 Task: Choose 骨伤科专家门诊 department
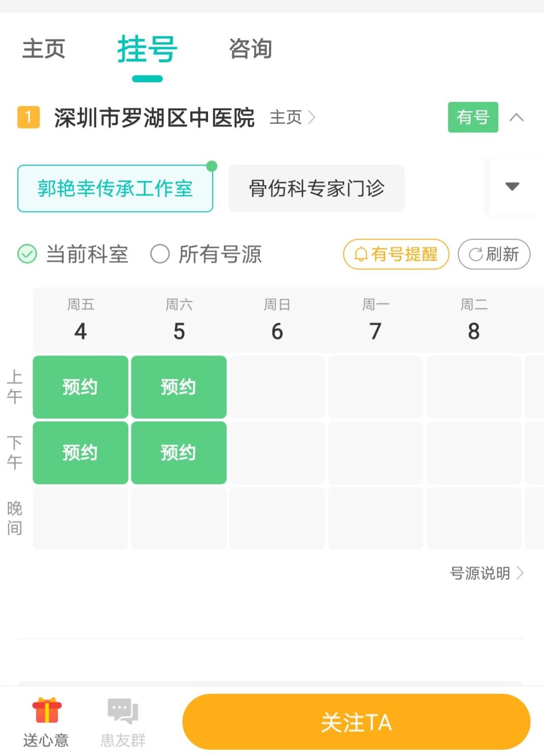coord(316,189)
